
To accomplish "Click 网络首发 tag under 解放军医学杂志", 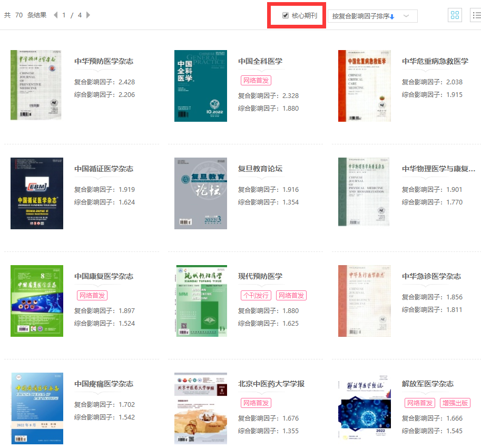I will 420,403.
